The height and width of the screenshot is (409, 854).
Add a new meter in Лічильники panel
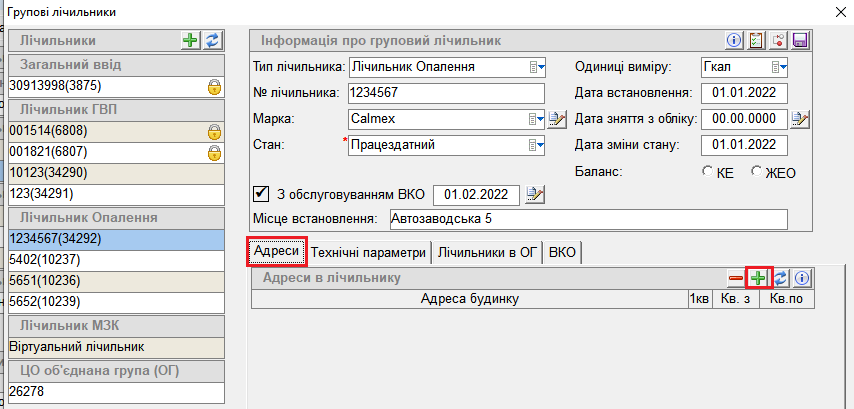pos(190,40)
